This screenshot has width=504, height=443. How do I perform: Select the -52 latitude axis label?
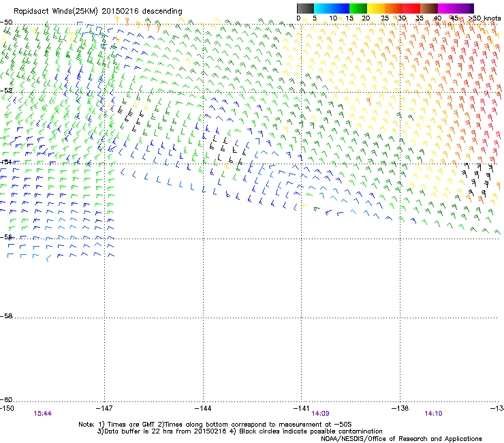tap(6, 91)
